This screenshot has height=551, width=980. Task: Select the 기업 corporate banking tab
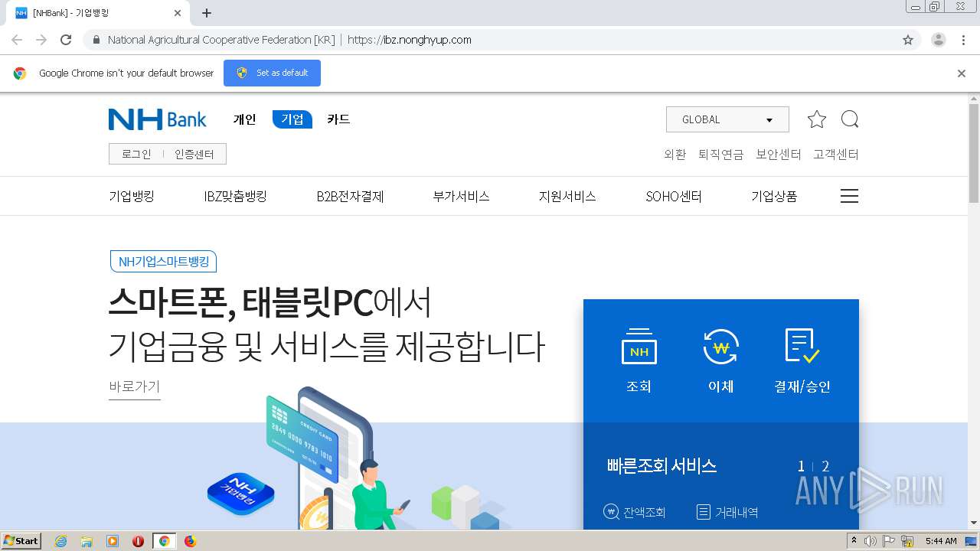click(292, 119)
